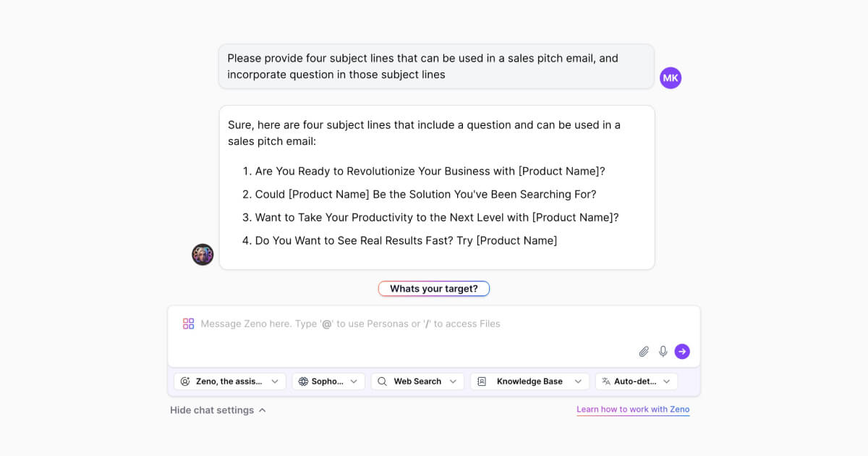Activate the microphone voice input icon
Viewport: 868px width, 456px height.
point(663,352)
